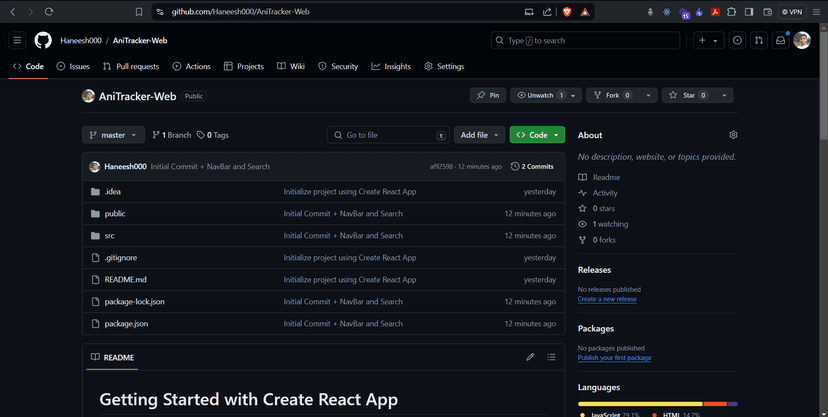Edit README using the pencil icon
The height and width of the screenshot is (417, 828).
530,357
